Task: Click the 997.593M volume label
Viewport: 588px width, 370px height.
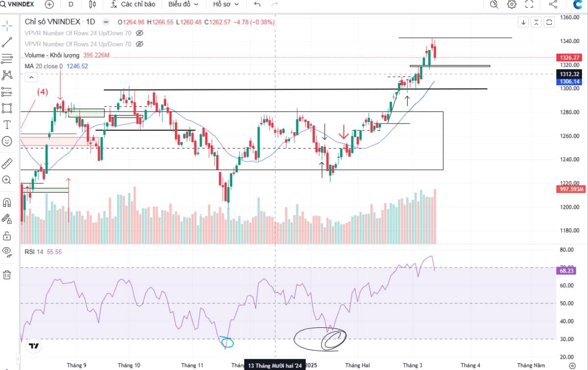Action: pyautogui.click(x=571, y=189)
